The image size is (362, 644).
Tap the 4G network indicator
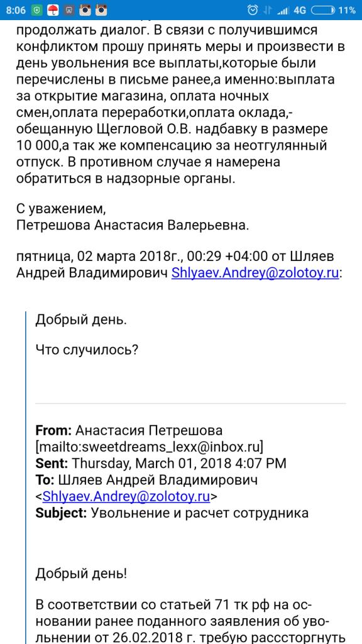point(300,11)
